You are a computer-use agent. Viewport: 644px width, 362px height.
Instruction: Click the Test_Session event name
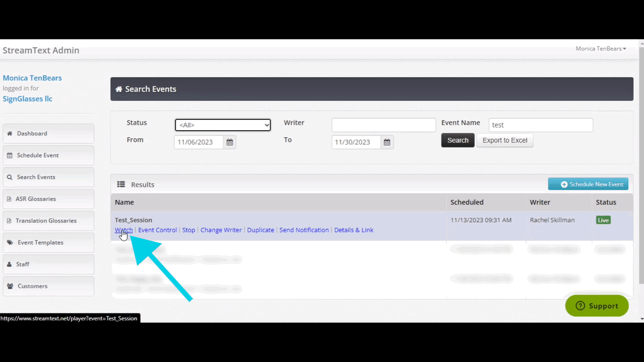point(133,220)
